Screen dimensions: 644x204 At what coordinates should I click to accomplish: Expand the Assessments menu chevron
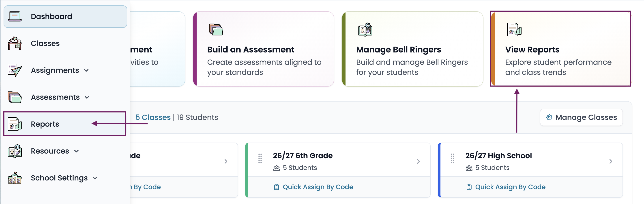[87, 97]
